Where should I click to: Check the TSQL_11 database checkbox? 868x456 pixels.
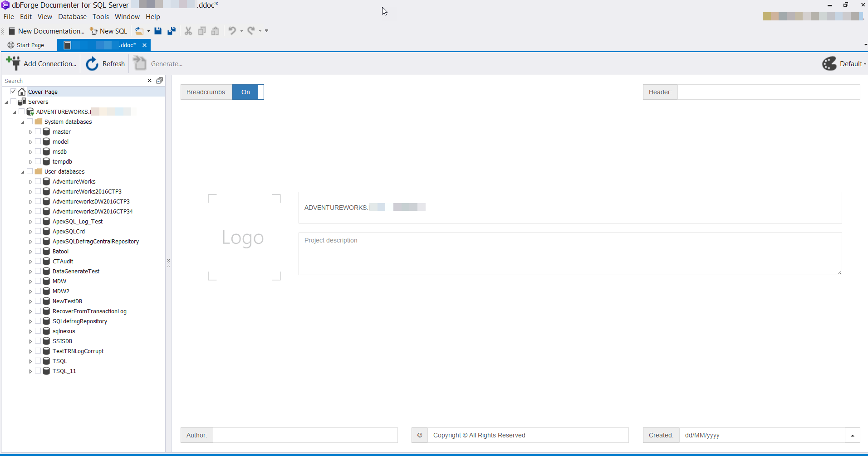[x=38, y=371]
